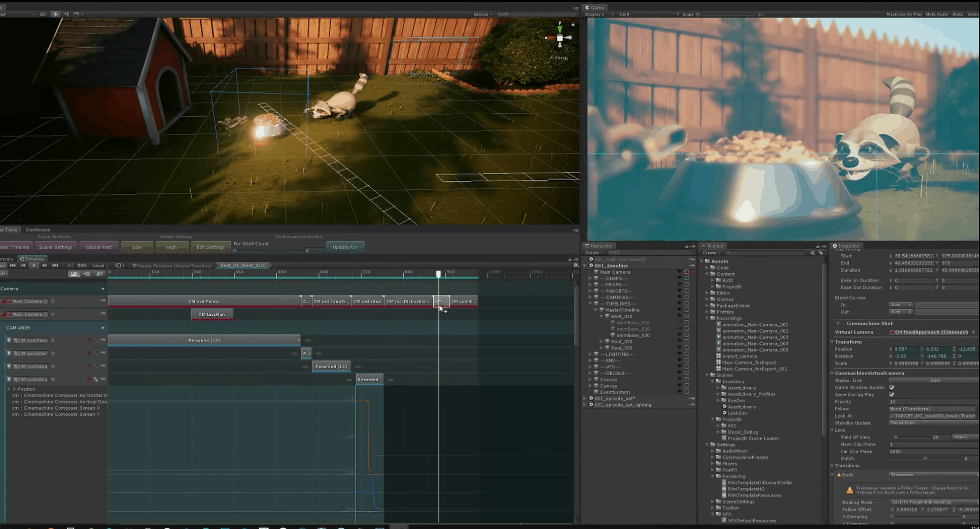Step to previous frame in timeline
The width and height of the screenshot is (980, 529).
click(x=23, y=265)
